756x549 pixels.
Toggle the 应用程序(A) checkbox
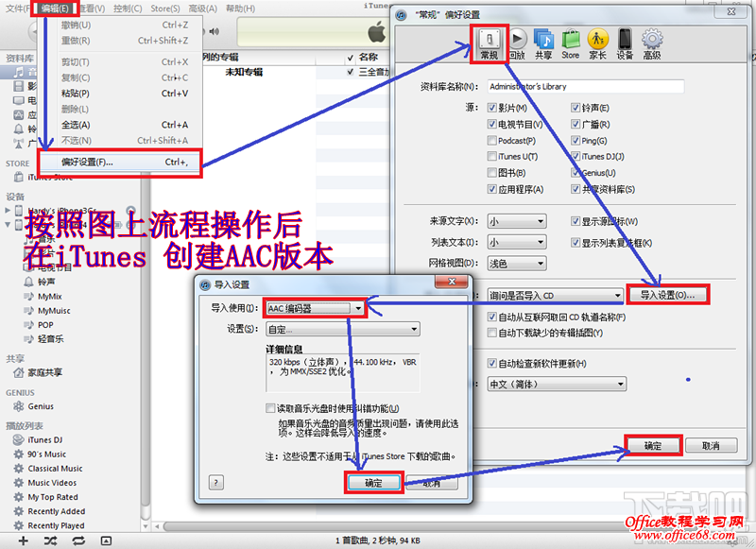coord(491,189)
